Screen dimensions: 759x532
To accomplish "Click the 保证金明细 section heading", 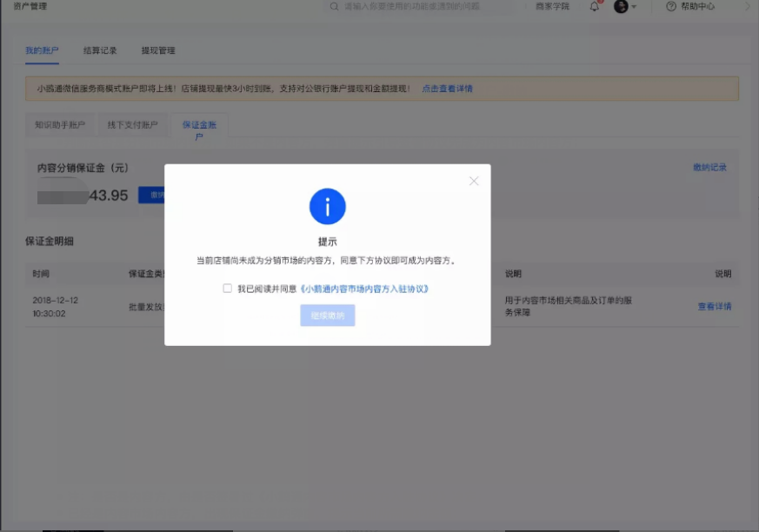I will [x=50, y=241].
